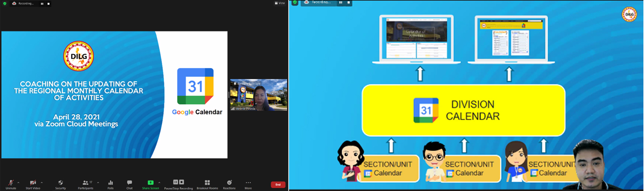Click the red End meeting button
The image size is (644, 191).
[278, 185]
